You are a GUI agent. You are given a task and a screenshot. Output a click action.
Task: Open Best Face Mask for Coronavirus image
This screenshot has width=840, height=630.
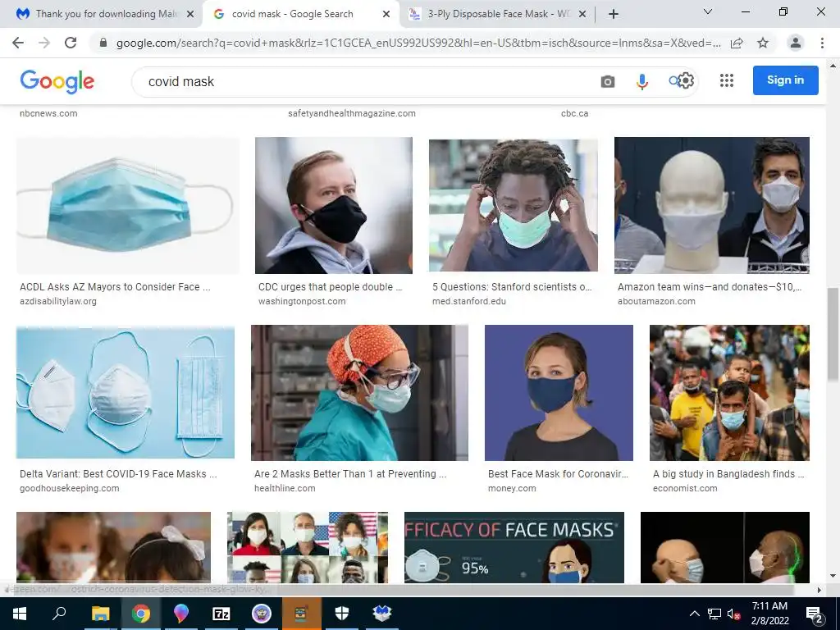click(x=559, y=393)
